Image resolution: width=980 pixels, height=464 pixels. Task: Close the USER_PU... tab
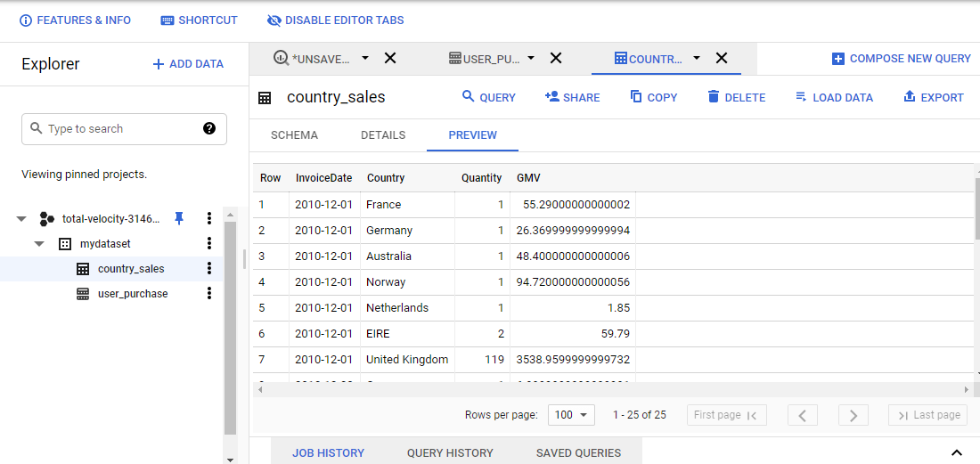tap(556, 58)
